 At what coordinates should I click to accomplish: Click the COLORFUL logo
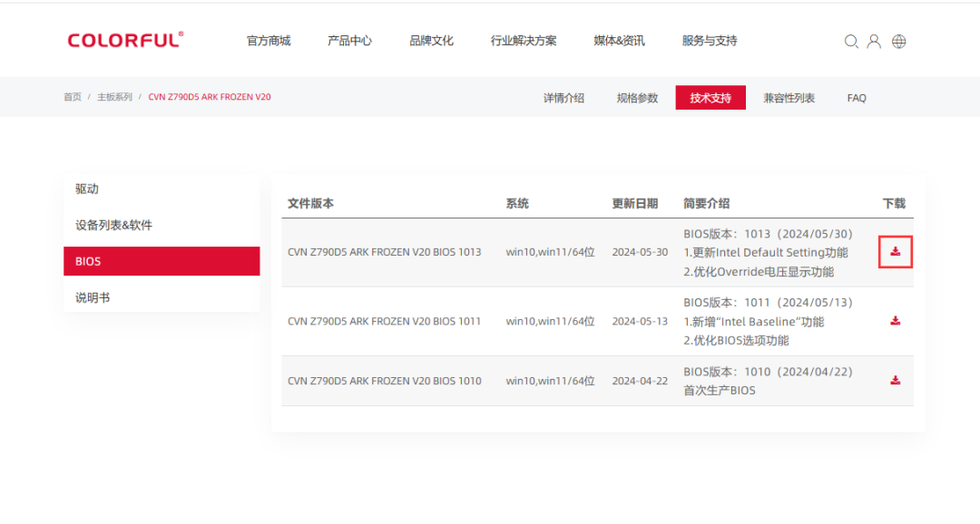[125, 40]
